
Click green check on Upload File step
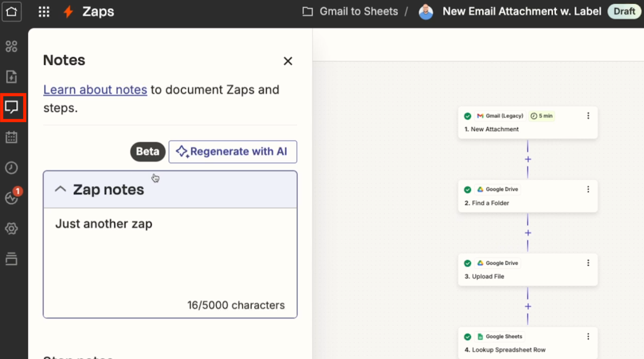(468, 263)
